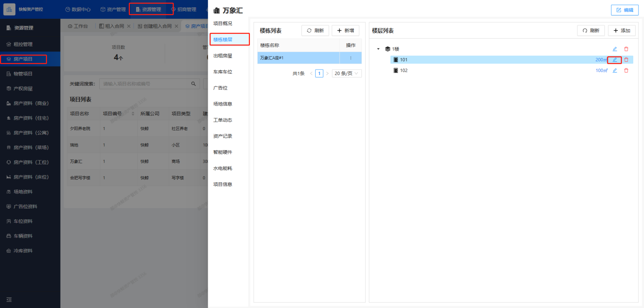Open 房产资料（公寓） in the sidebar
Image resolution: width=644 pixels, height=308 pixels.
30,133
